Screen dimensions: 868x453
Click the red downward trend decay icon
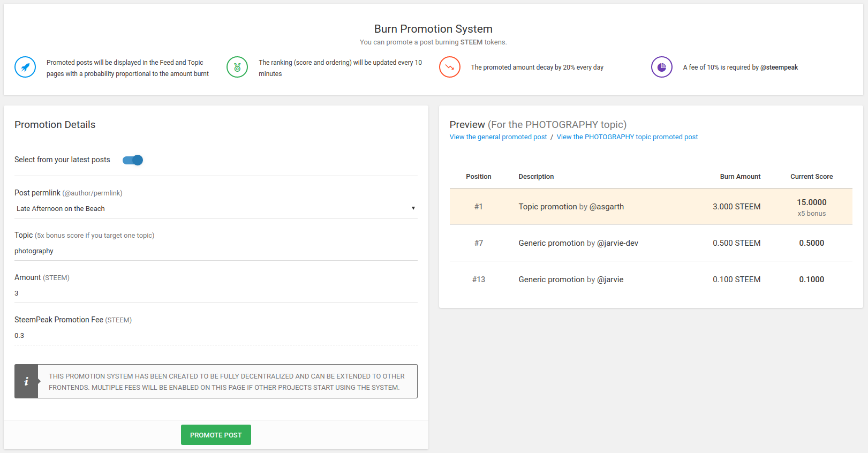point(450,67)
